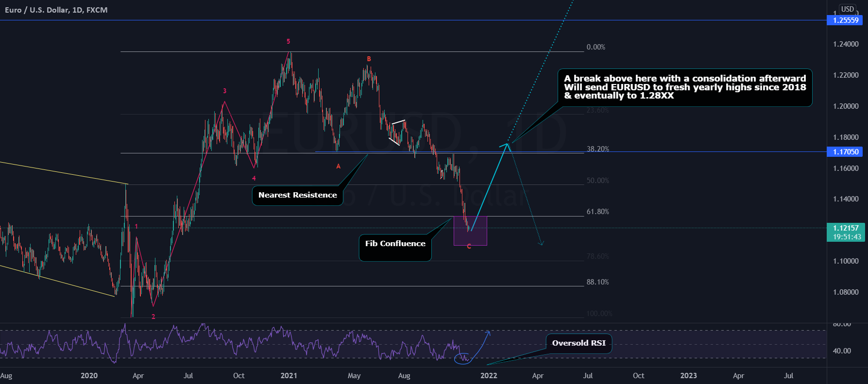Image resolution: width=868 pixels, height=384 pixels.
Task: Click the 88.10% Fibonacci level label
Action: (597, 282)
